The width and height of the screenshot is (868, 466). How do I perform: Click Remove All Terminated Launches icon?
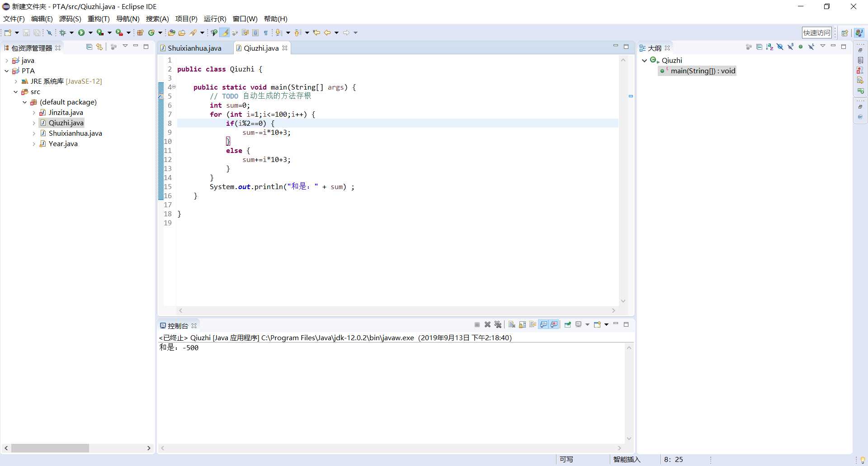[498, 324]
